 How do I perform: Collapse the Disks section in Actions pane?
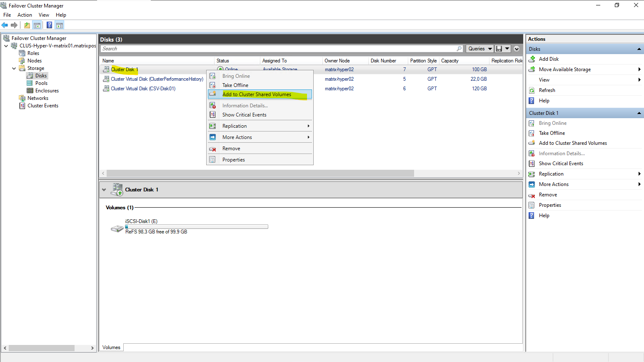(639, 49)
